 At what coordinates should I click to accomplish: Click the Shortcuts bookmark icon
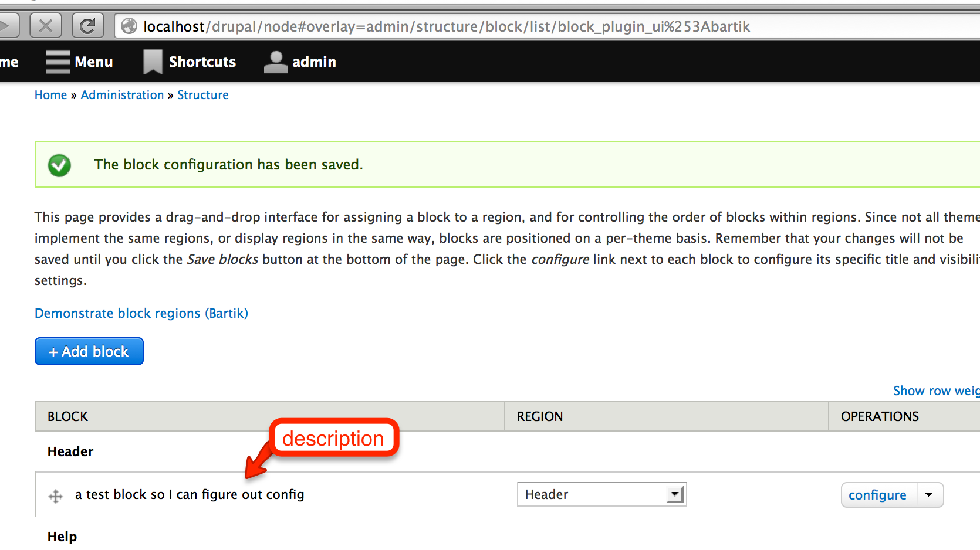pyautogui.click(x=153, y=62)
